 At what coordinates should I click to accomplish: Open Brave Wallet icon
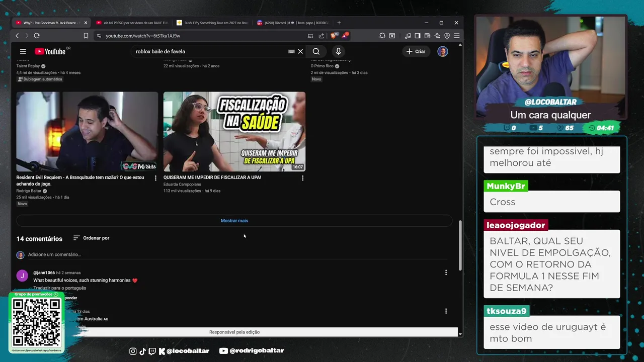pyautogui.click(x=427, y=36)
